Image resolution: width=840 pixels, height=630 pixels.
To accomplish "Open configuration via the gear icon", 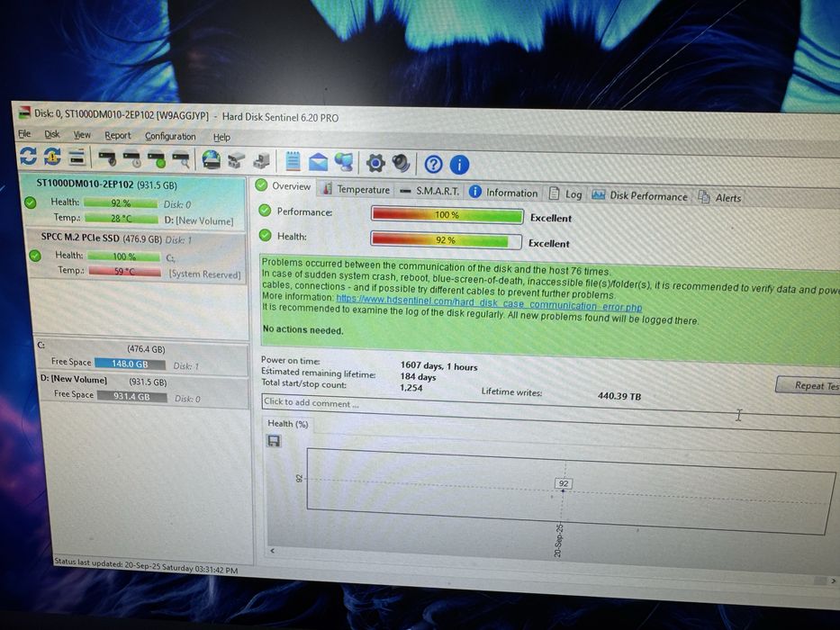I will coord(375,163).
